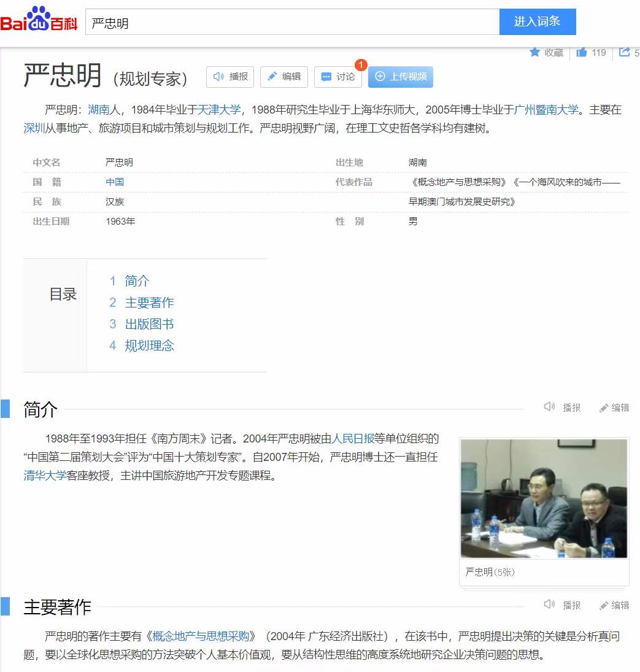Image resolution: width=640 pixels, height=672 pixels.
Task: Click the star favorite icon
Action: pyautogui.click(x=535, y=53)
